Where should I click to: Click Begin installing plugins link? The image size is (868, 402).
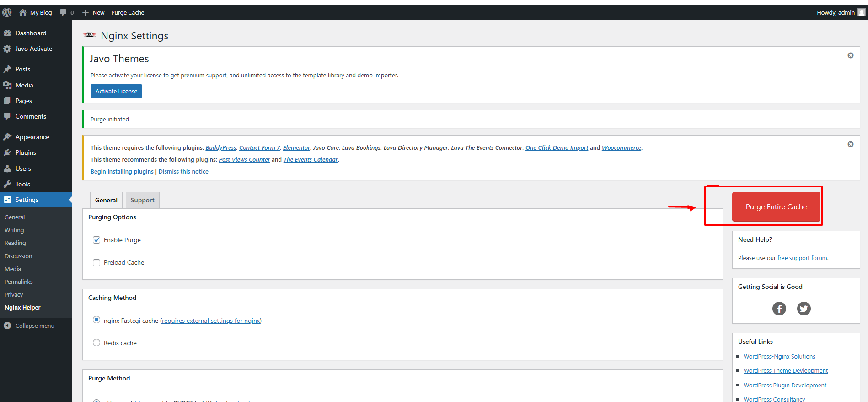point(122,171)
